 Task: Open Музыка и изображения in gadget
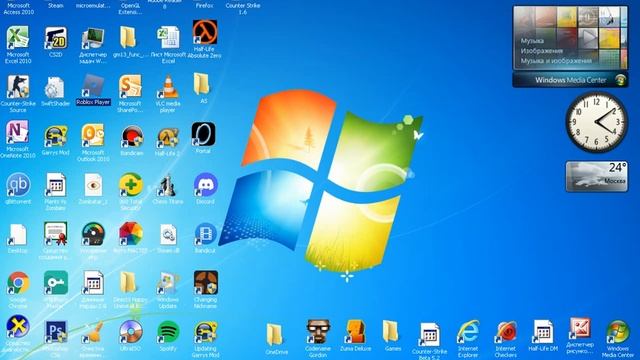(556, 61)
